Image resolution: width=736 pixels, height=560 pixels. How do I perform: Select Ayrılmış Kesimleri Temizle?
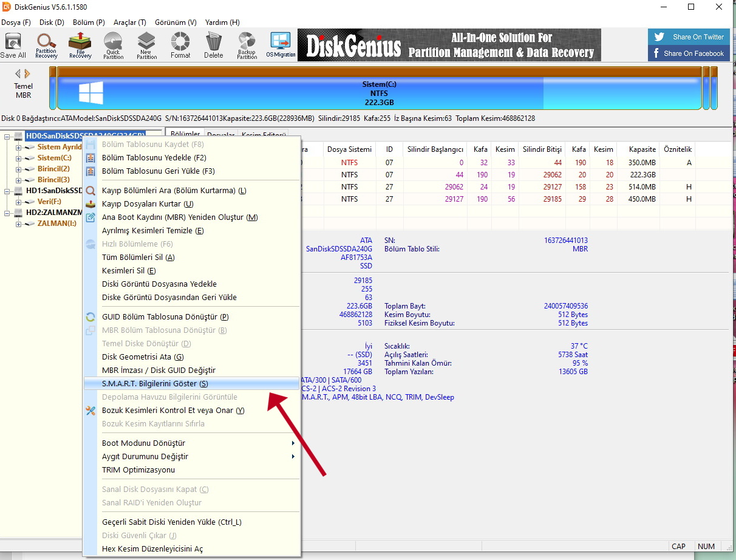click(x=192, y=231)
